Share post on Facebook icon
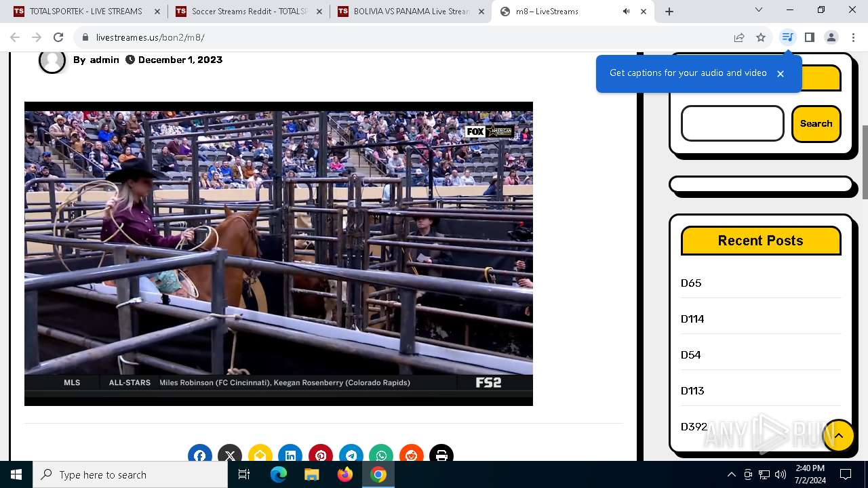 pyautogui.click(x=200, y=455)
